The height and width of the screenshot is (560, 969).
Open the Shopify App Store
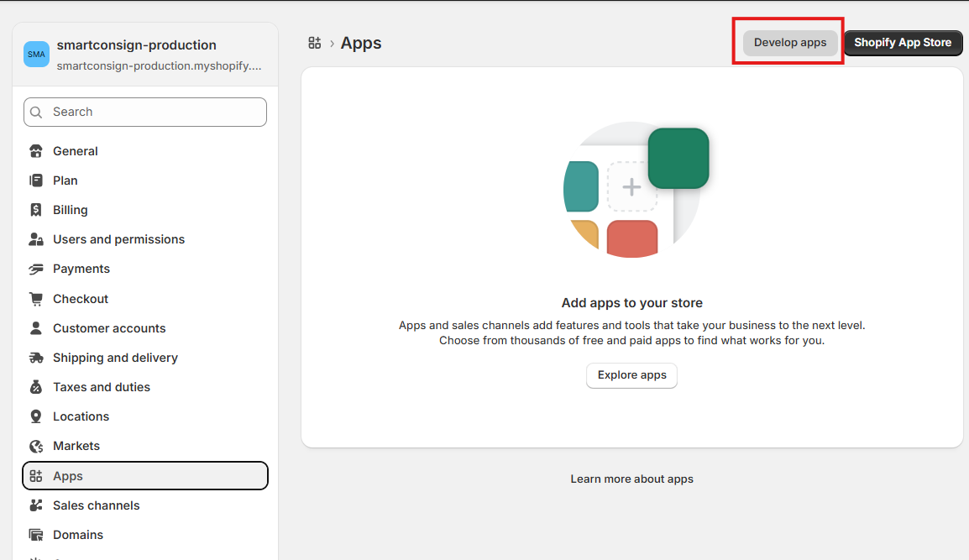903,43
